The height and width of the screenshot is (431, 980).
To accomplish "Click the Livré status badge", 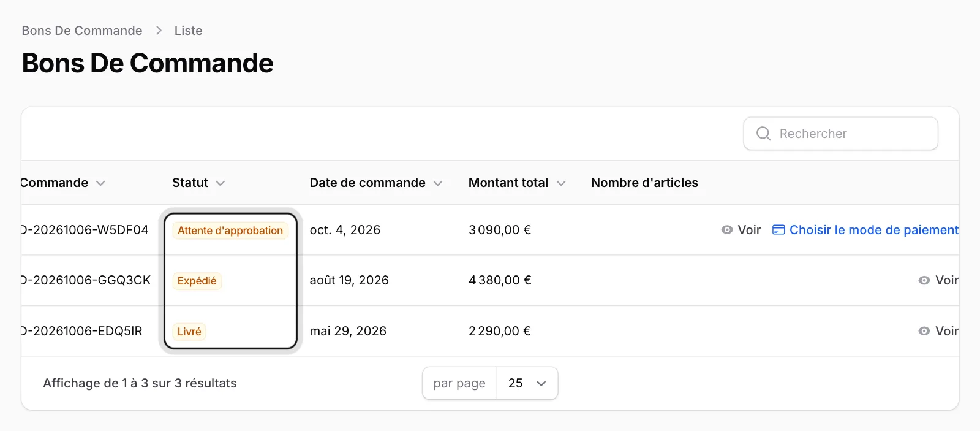I will [189, 332].
